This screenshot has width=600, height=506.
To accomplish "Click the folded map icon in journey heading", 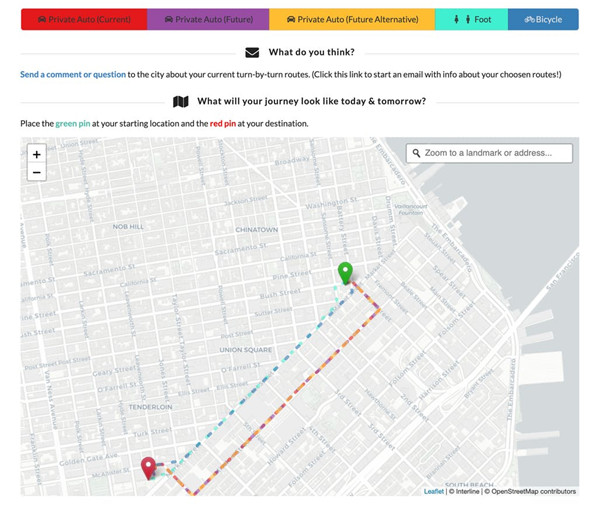I will pos(181,101).
